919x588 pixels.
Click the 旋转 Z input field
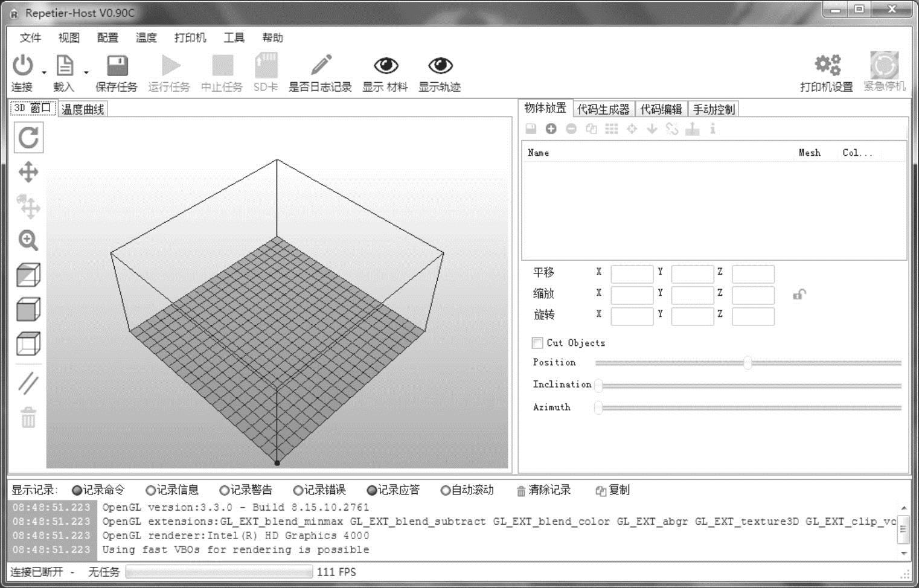point(753,316)
